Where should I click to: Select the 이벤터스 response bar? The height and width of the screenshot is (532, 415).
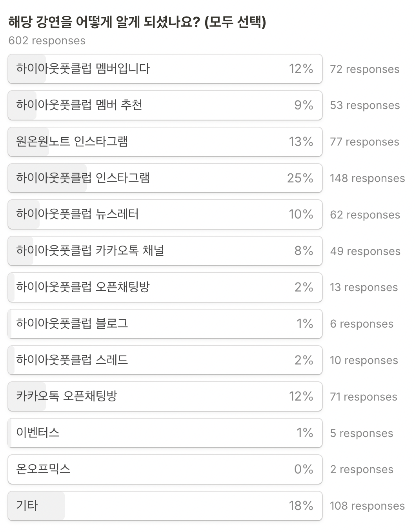[x=165, y=433]
